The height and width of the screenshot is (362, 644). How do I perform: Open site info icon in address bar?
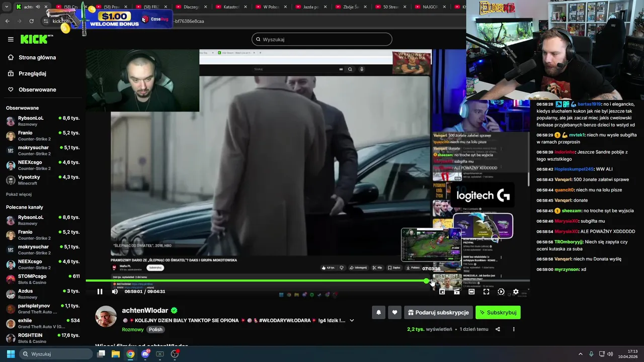pos(46,21)
